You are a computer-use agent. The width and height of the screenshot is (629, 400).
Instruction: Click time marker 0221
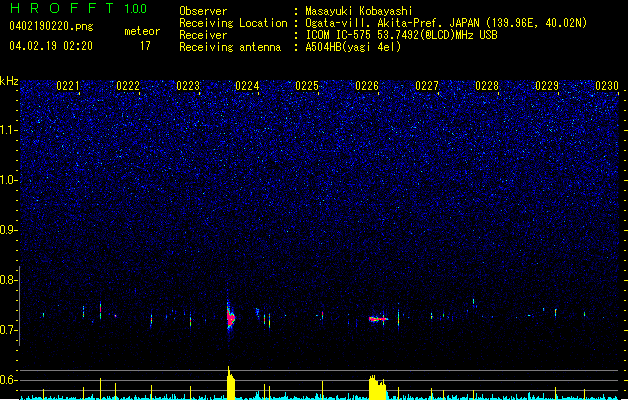coord(68,86)
